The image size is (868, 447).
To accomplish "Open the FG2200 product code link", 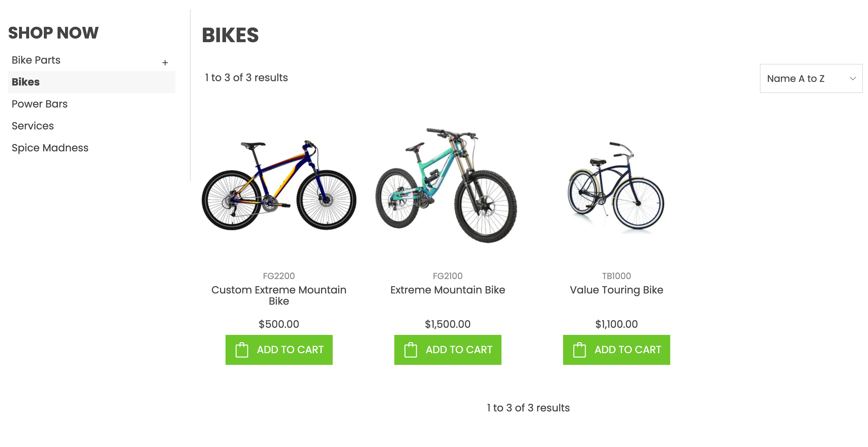I will click(279, 276).
